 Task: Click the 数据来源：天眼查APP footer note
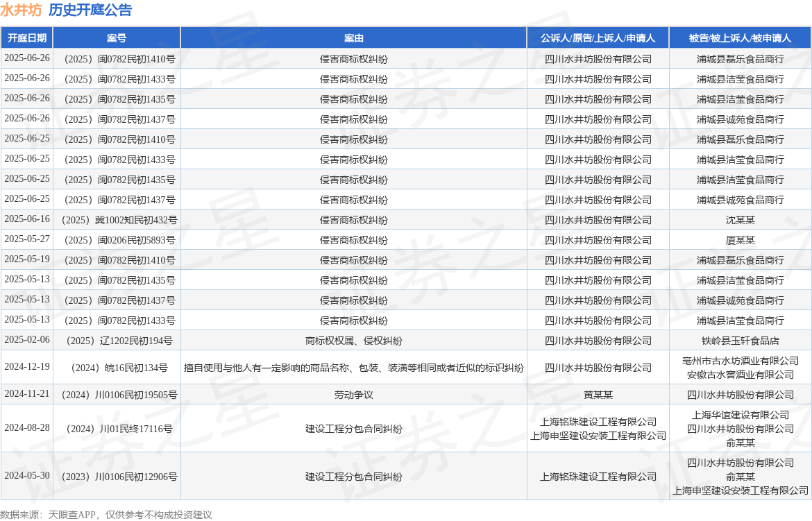point(106,514)
